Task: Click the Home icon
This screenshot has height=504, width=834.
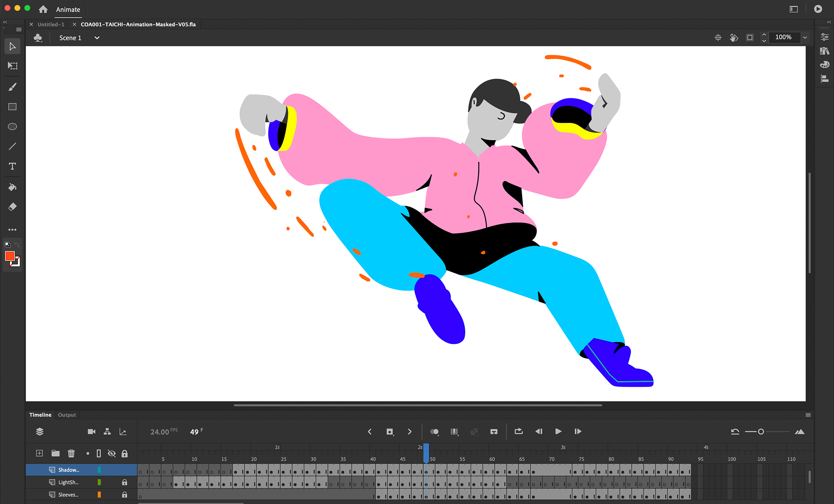Action: coord(43,9)
